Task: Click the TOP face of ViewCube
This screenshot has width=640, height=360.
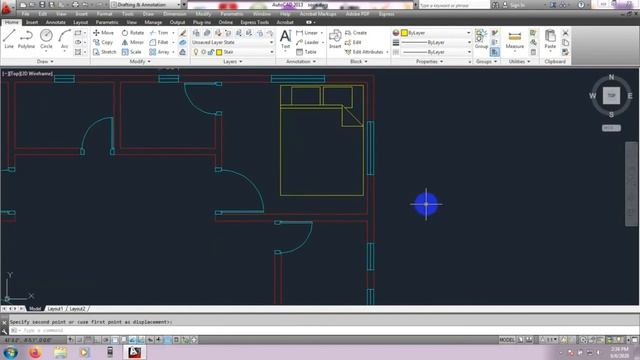Action: [x=611, y=96]
